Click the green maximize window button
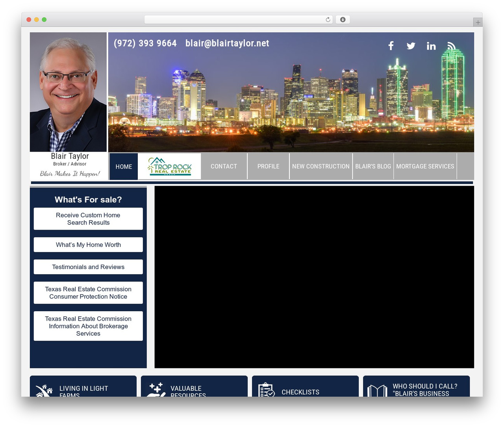The width and height of the screenshot is (504, 427). pyautogui.click(x=44, y=20)
